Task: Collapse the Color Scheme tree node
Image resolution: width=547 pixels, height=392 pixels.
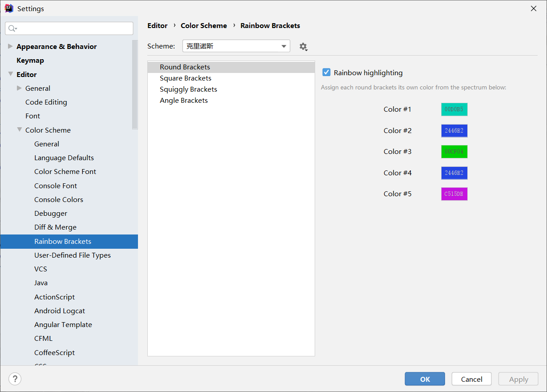Action: (19, 130)
